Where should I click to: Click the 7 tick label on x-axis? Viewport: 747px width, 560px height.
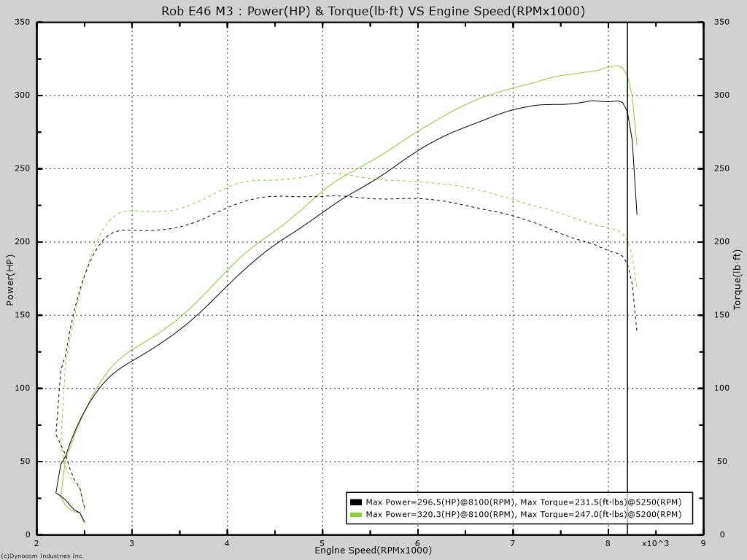(513, 543)
